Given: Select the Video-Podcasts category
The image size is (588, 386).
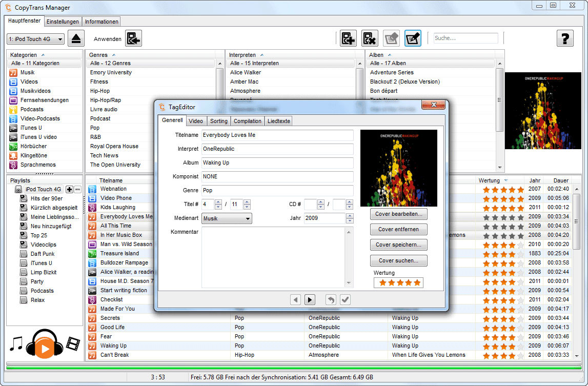Looking at the screenshot, I should point(45,118).
